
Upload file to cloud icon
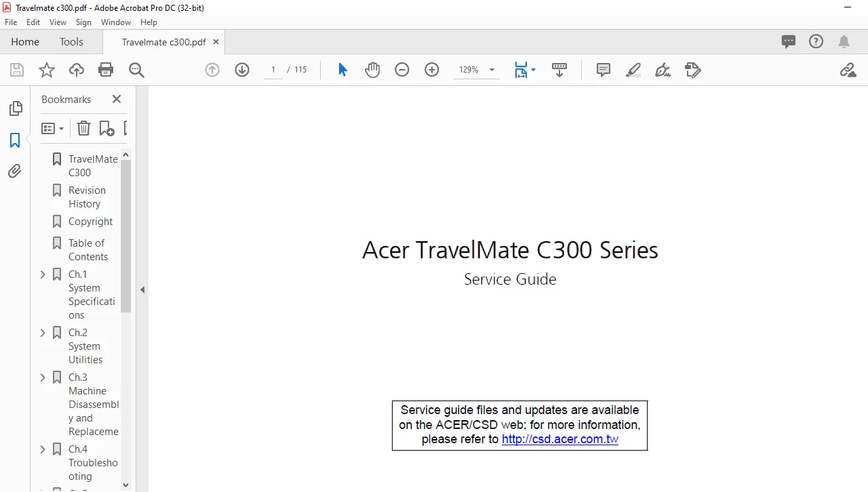tap(77, 70)
